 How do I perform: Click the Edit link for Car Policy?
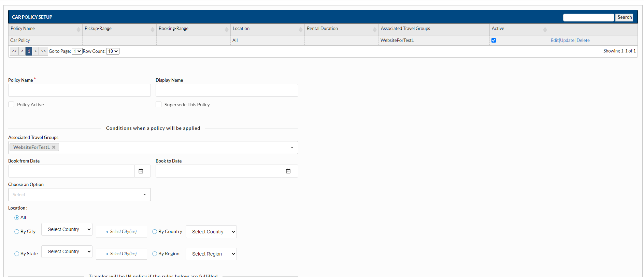click(555, 40)
